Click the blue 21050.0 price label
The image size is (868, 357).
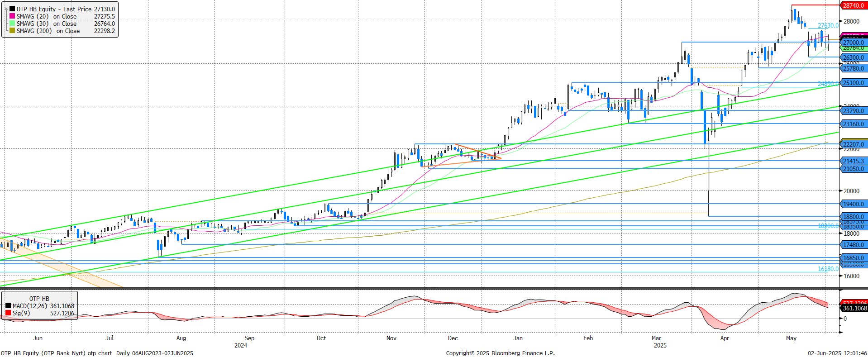tap(854, 169)
